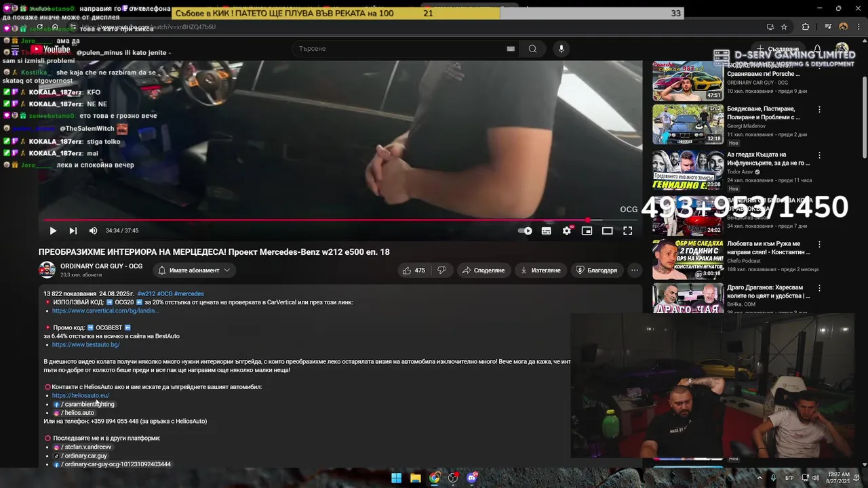Open system volume tray icon

816,478
